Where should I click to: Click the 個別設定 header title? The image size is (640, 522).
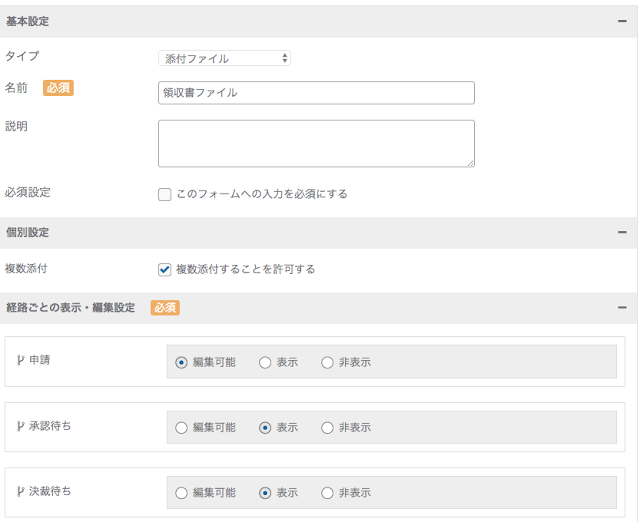(x=27, y=232)
